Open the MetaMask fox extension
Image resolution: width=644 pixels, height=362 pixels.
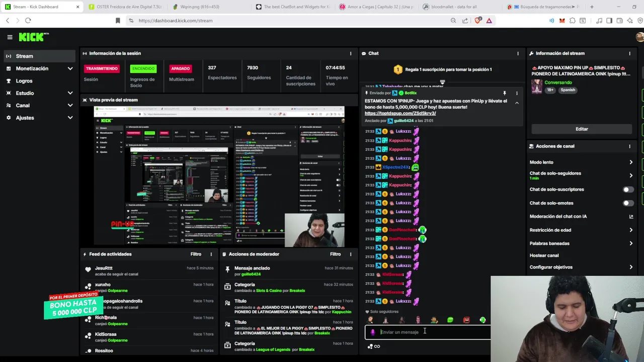point(562,21)
